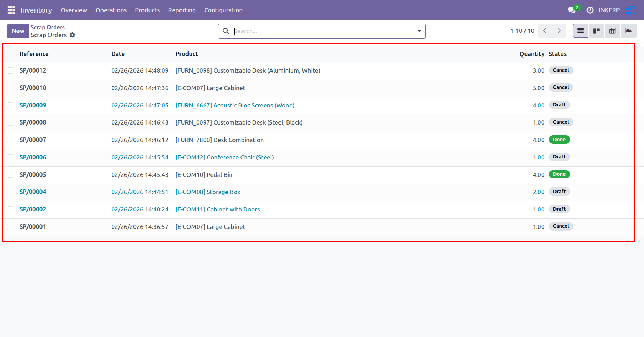Click the Inventory app title
The image size is (644, 337).
tap(36, 10)
